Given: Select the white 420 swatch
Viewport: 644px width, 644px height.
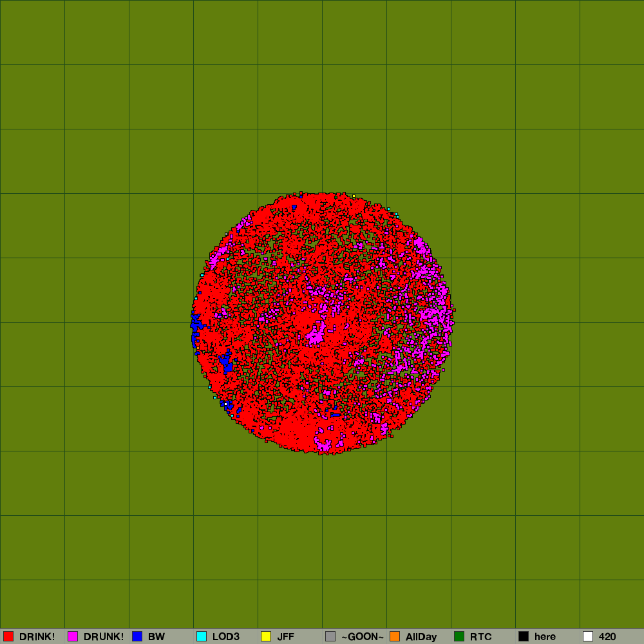Looking at the screenshot, I should click(x=588, y=636).
